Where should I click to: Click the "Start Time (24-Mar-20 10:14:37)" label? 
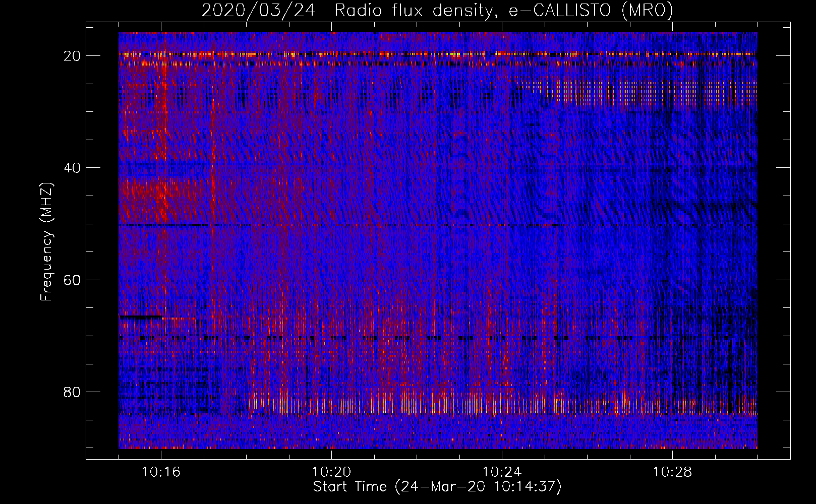point(437,487)
